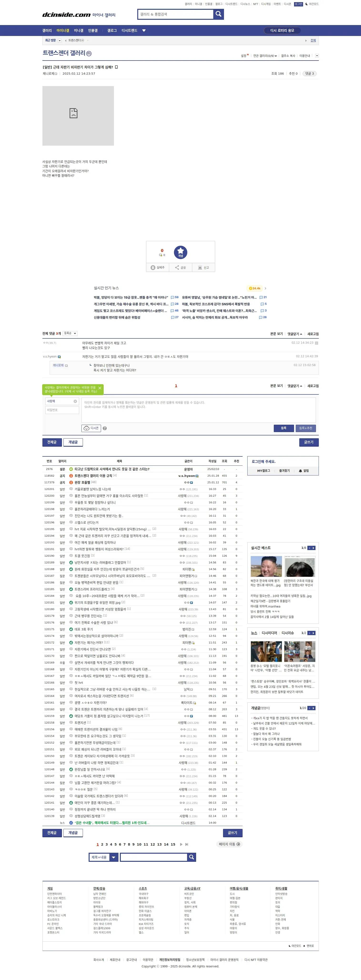
Task: Click next arrow in 개념글 panel
Action: click(x=313, y=708)
